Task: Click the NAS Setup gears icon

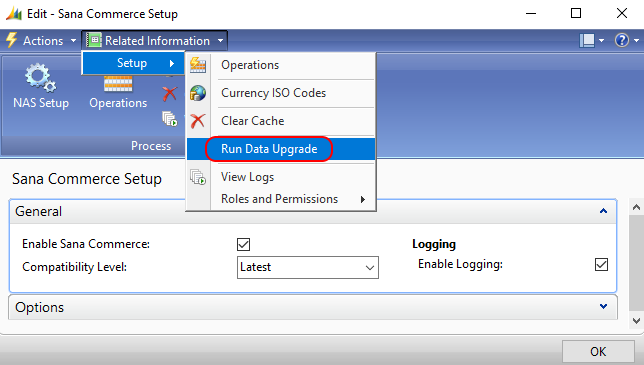Action: pyautogui.click(x=40, y=78)
